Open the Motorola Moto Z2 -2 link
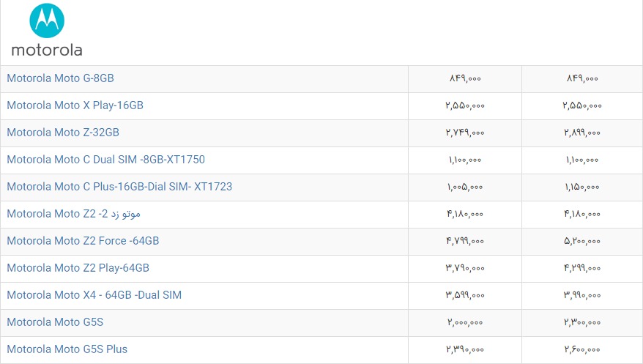643x364 pixels. (73, 214)
